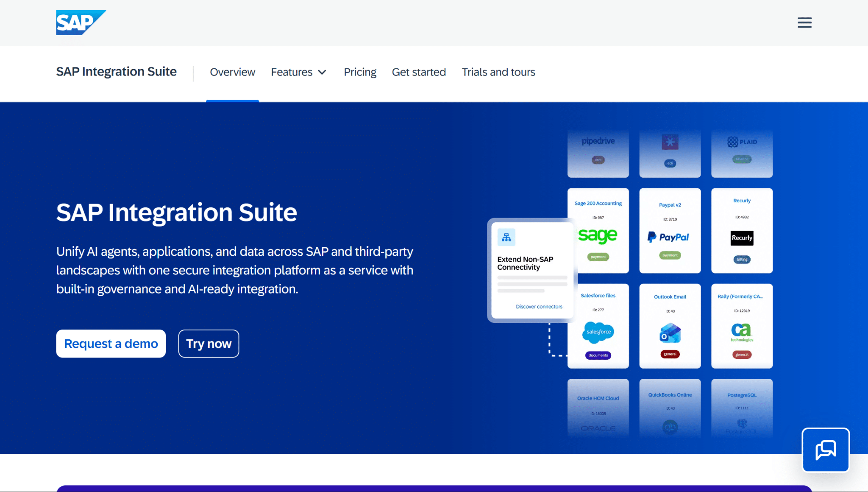Screen dimensions: 868x492
Task: Click the Oracle logo
Action: click(x=598, y=428)
